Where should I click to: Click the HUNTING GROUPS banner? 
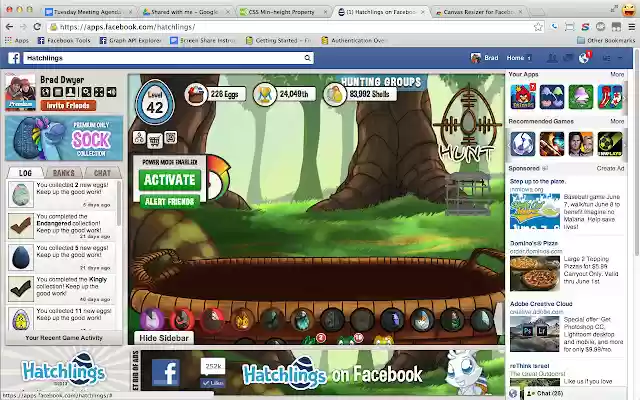coord(381,82)
